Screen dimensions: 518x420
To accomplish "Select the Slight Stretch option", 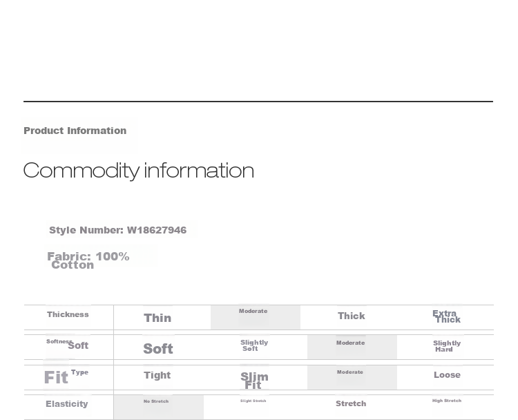I will coord(253,401).
